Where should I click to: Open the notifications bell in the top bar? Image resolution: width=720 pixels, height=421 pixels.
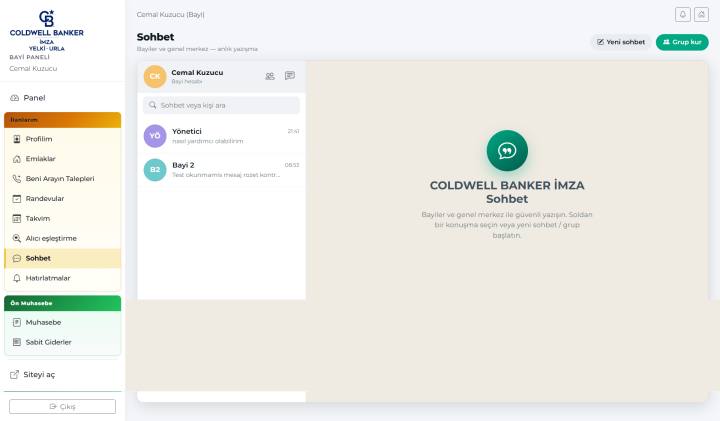[x=682, y=15]
